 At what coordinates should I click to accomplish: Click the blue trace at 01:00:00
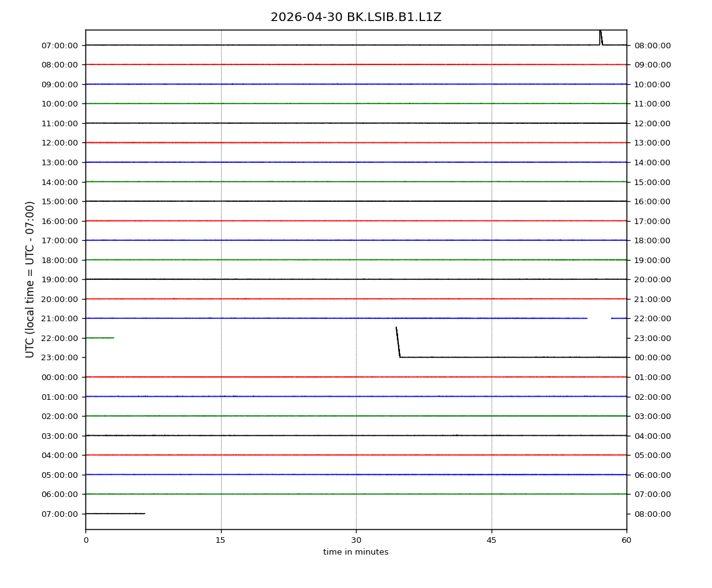pyautogui.click(x=356, y=396)
